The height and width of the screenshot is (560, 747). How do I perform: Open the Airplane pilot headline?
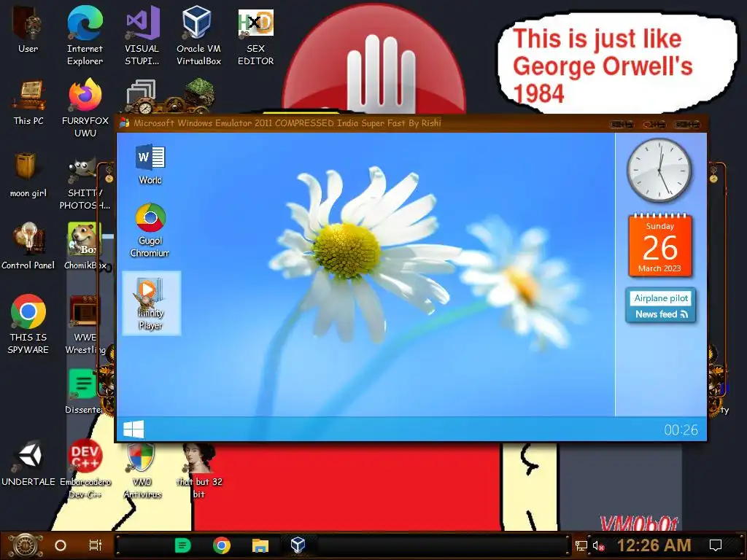[661, 298]
